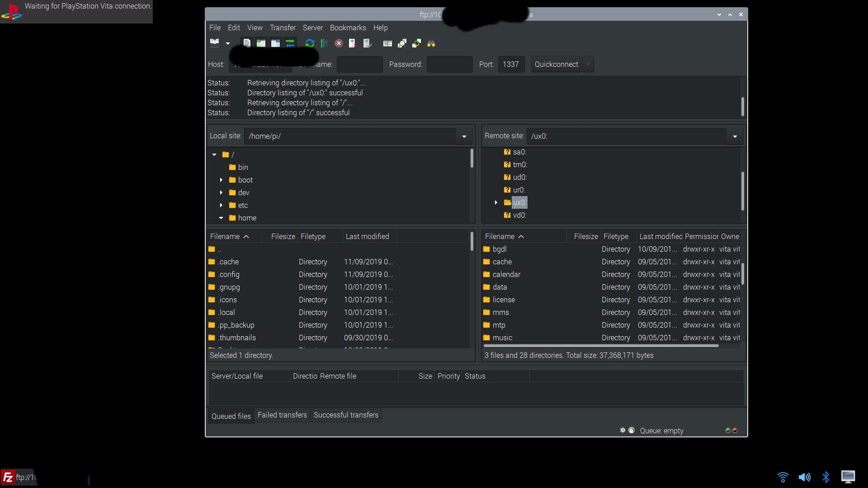
Task: Click the green-blue Refresh file lists icon
Action: [310, 43]
